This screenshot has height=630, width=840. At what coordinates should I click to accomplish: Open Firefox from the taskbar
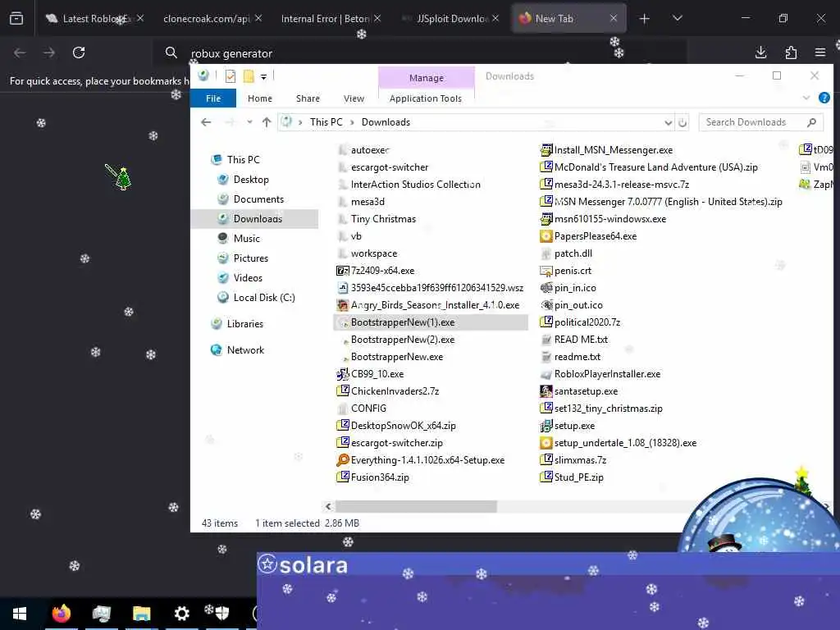point(61,614)
